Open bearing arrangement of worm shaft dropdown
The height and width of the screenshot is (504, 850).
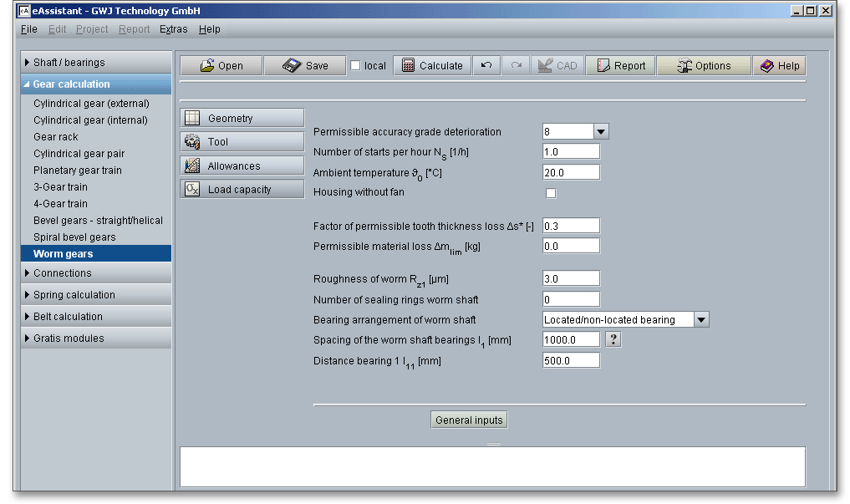701,320
